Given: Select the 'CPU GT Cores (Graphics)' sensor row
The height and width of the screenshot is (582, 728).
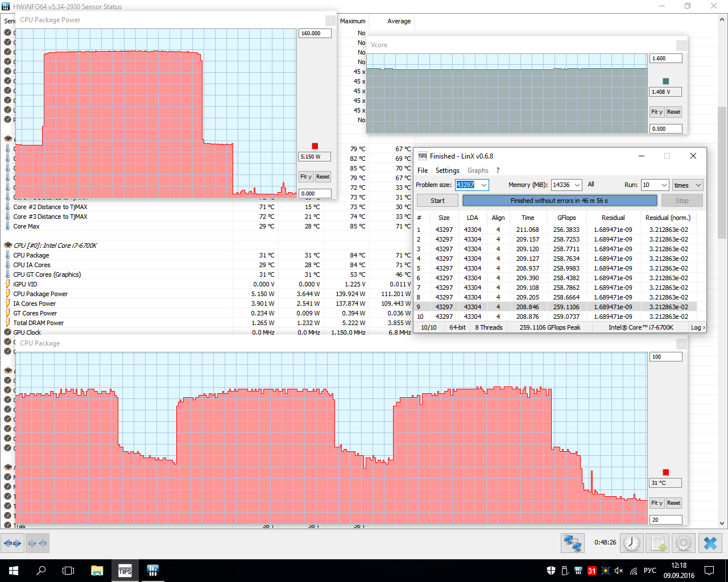Looking at the screenshot, I should (208, 275).
